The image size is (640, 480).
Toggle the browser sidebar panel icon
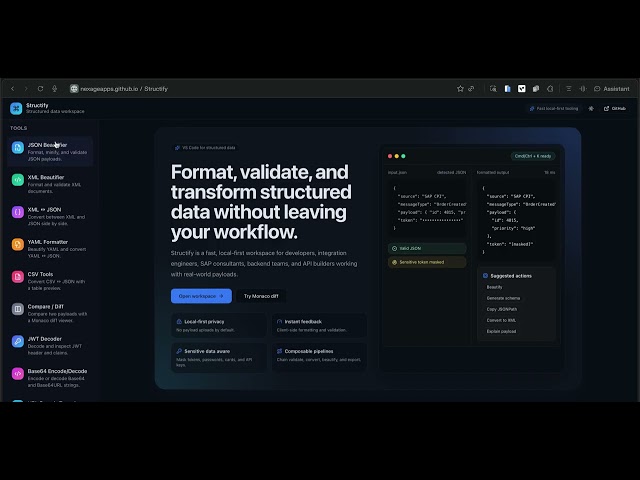click(x=583, y=89)
